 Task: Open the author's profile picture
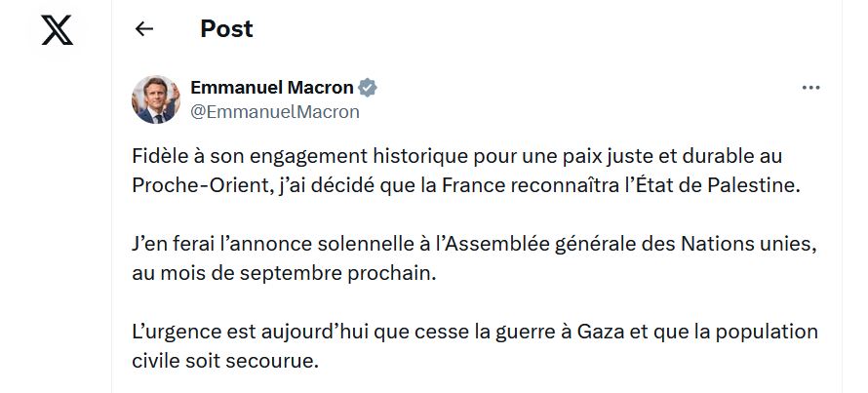tap(156, 99)
